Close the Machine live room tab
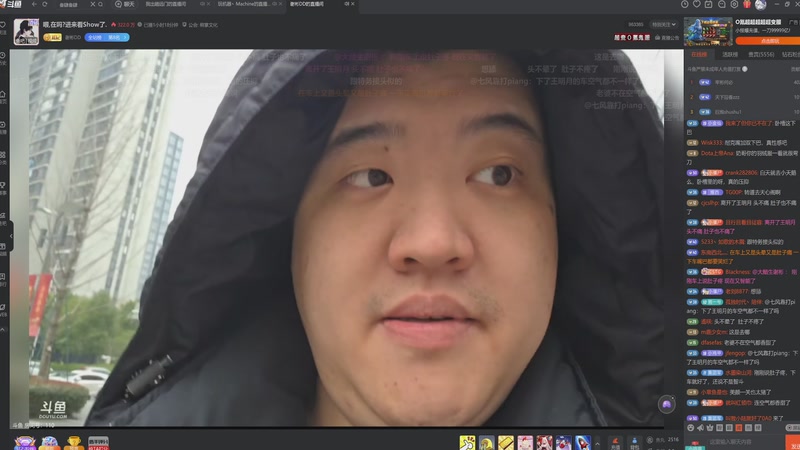This screenshot has width=800, height=450. pos(280,4)
